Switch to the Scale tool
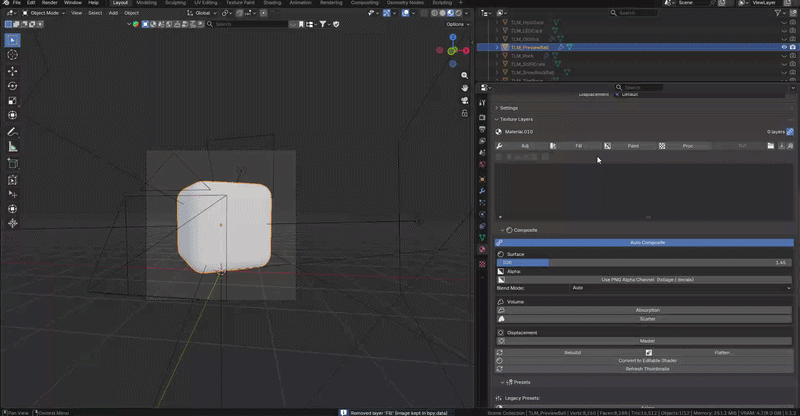Screen dimensions: 800x416 (13, 101)
